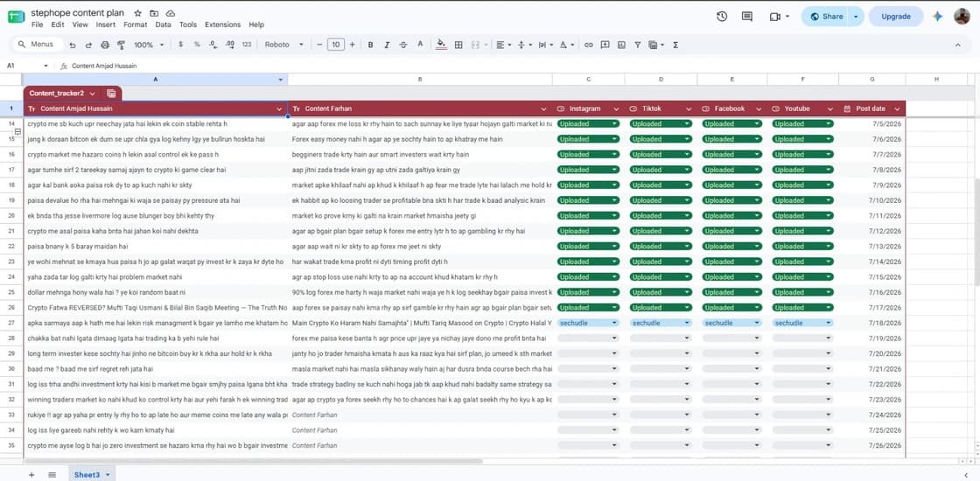The image size is (980, 481).
Task: Click the Share button
Action: pyautogui.click(x=826, y=17)
